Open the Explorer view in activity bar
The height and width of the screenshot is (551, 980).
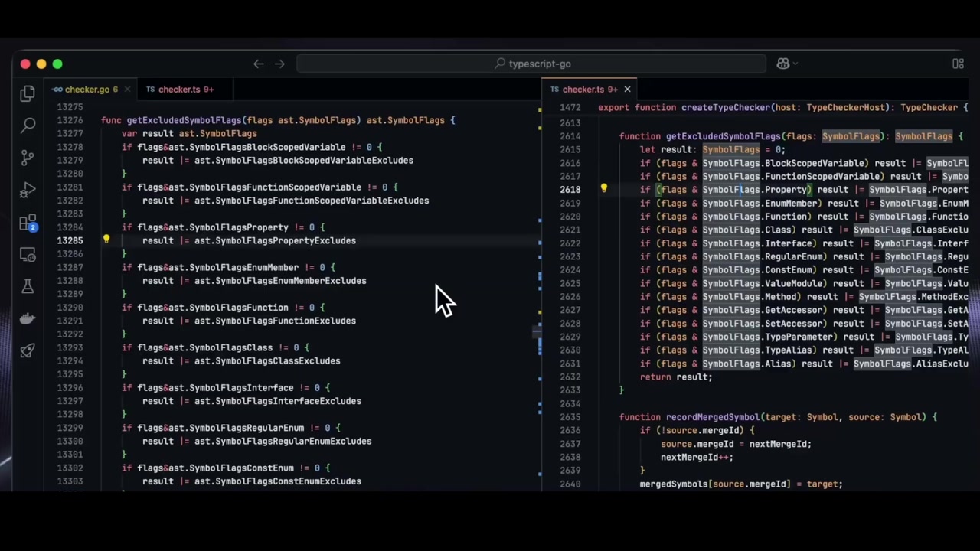tap(28, 93)
